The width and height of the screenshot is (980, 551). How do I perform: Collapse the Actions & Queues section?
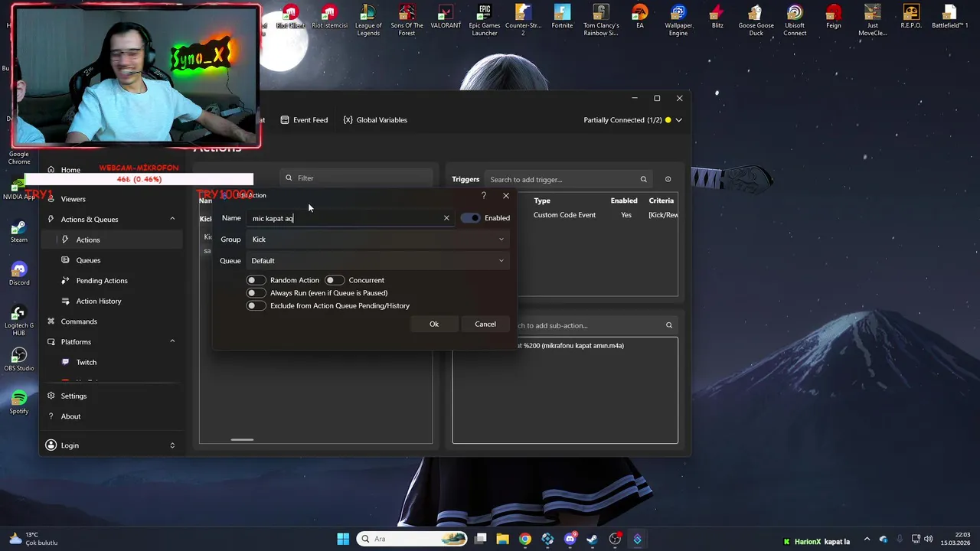(x=172, y=219)
